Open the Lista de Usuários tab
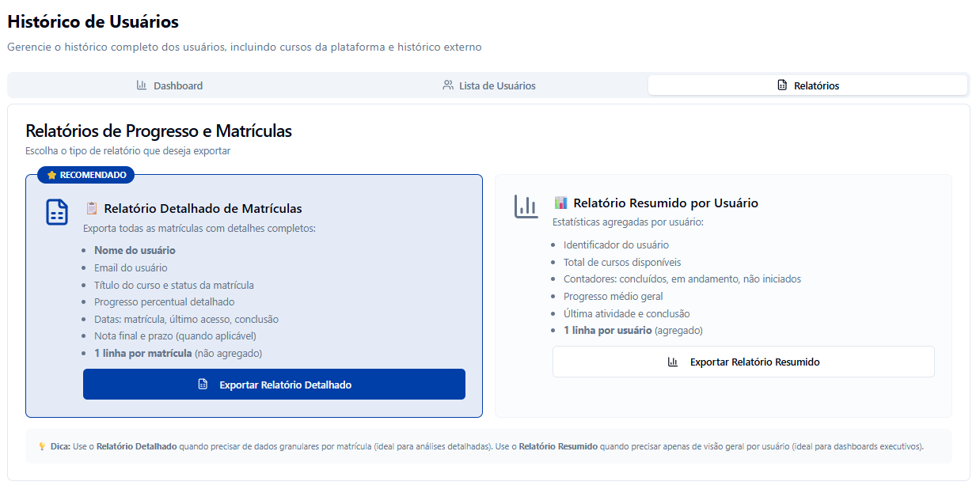Screen dimensions: 980x489 coord(488,85)
